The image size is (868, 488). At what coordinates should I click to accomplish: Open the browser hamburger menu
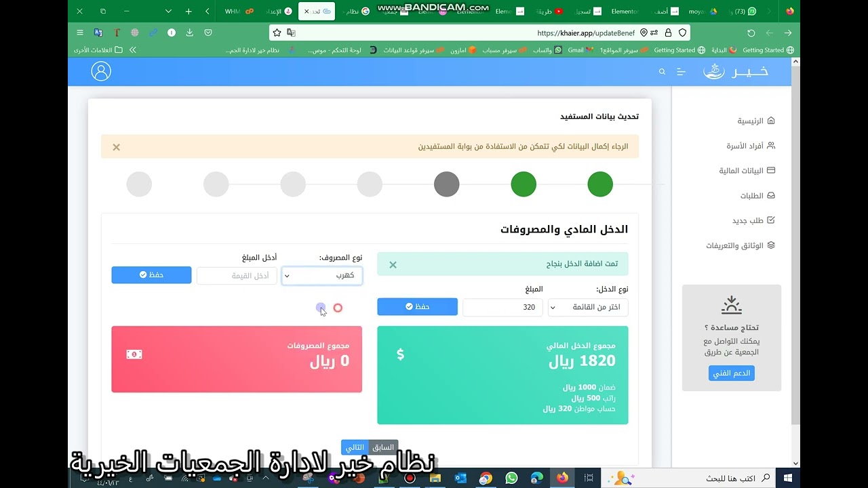pos(80,33)
